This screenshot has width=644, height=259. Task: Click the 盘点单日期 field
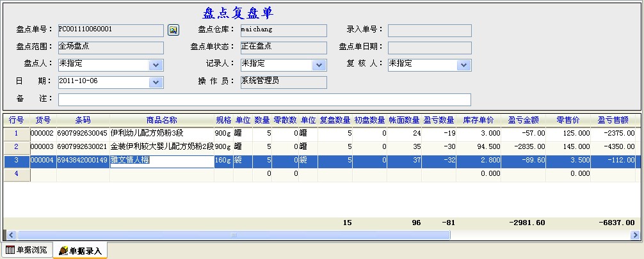click(x=429, y=48)
